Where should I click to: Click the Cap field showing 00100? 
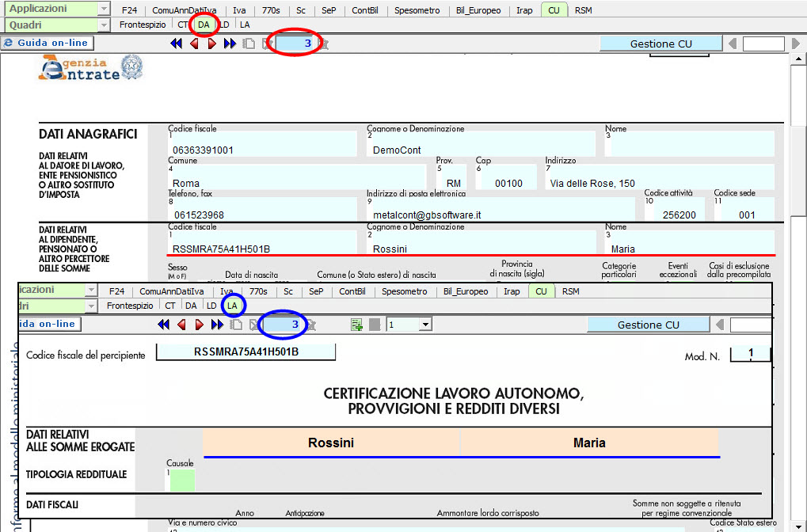[506, 177]
